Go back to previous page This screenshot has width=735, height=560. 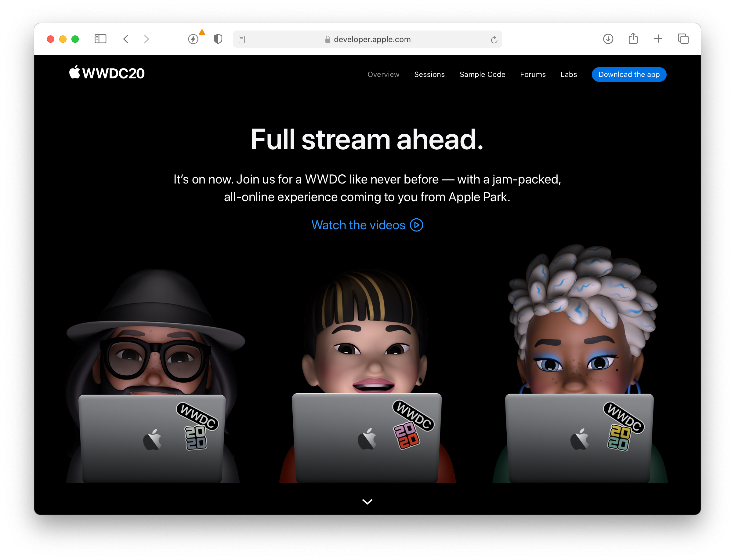[126, 39]
